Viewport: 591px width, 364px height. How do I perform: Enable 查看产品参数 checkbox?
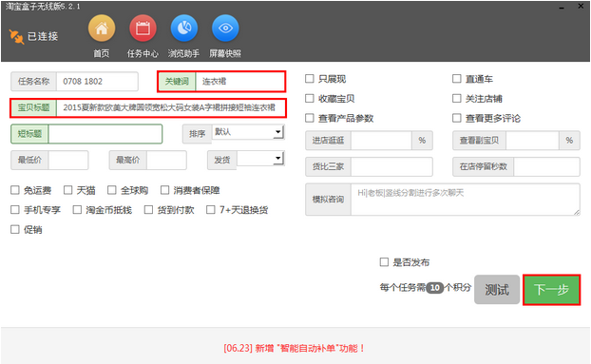pos(310,118)
